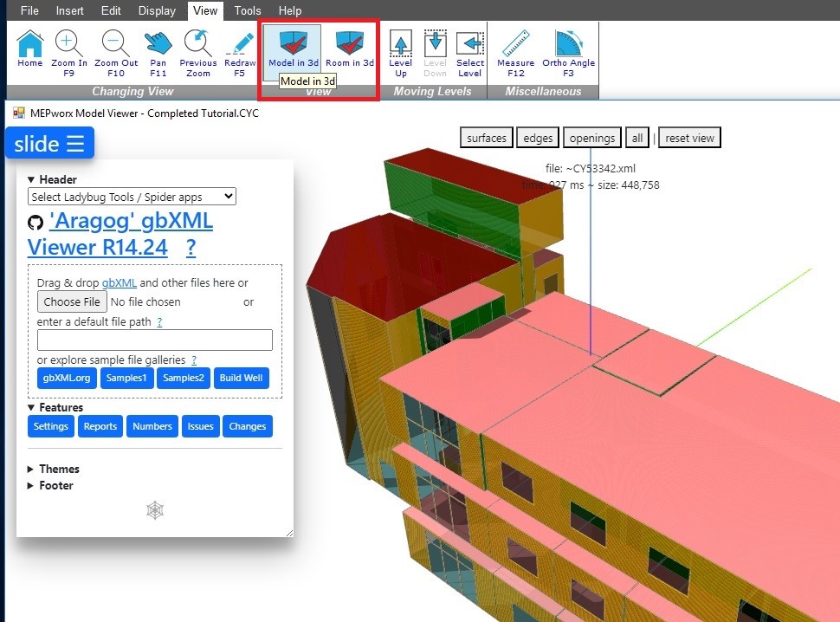Screen dimensions: 840x622
Task: Click the reset view button
Action: 688,137
